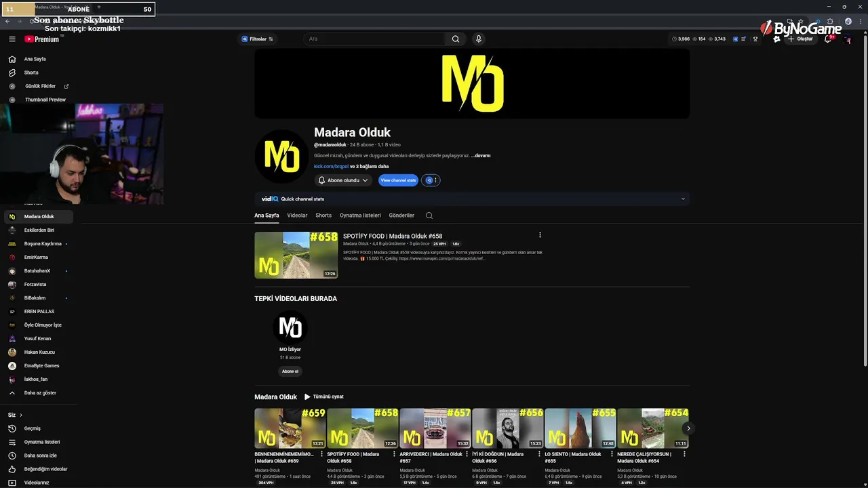Open the account avatar menu
The width and height of the screenshot is (868, 488).
[x=848, y=39]
